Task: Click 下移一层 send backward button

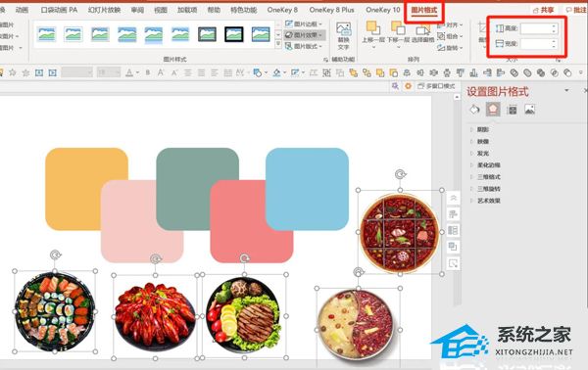Action: click(398, 35)
